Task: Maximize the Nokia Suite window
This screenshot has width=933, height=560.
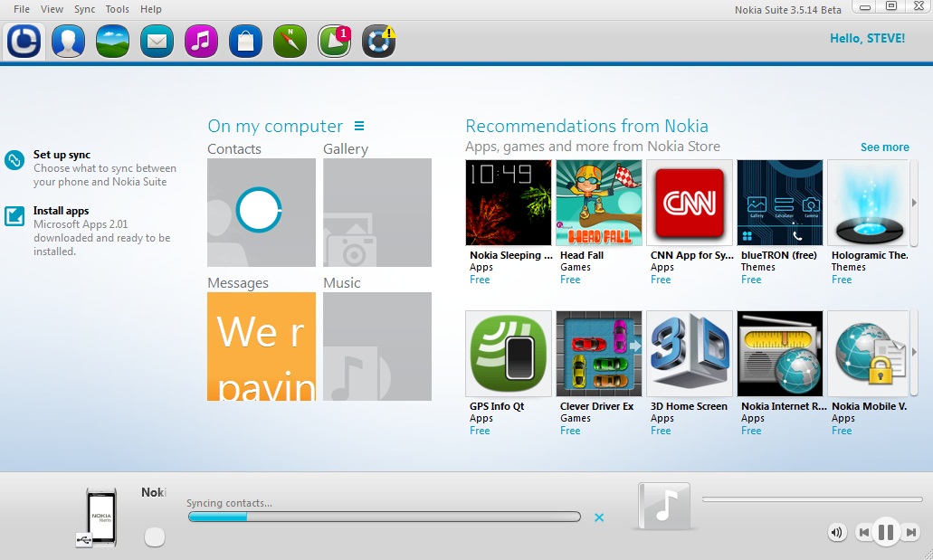Action: click(891, 6)
